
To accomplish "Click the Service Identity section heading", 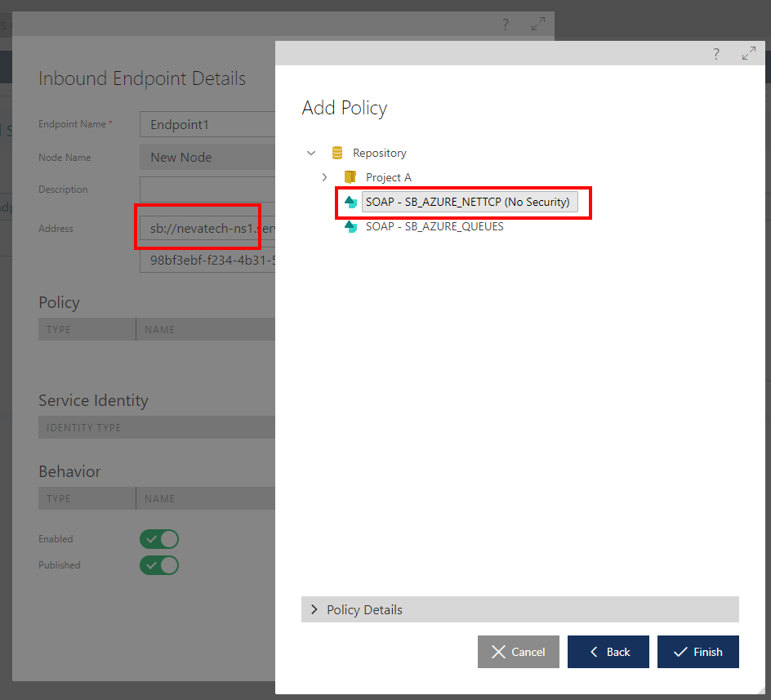I will pos(93,400).
